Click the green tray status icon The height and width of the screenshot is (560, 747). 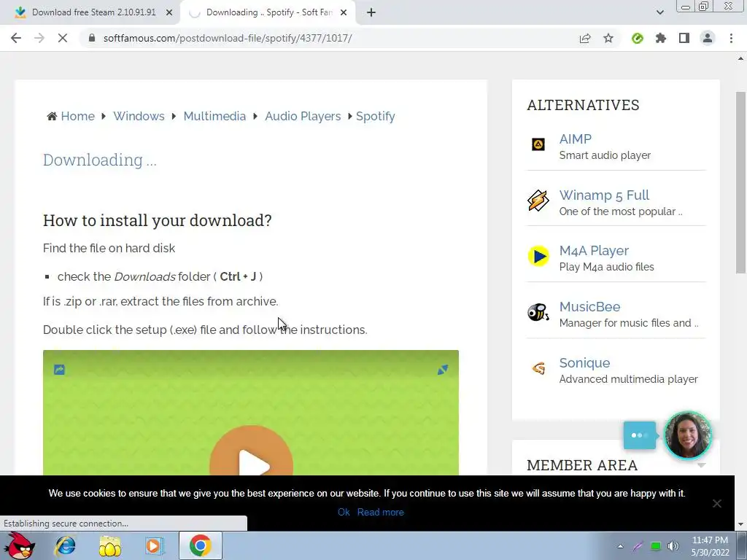point(656,546)
